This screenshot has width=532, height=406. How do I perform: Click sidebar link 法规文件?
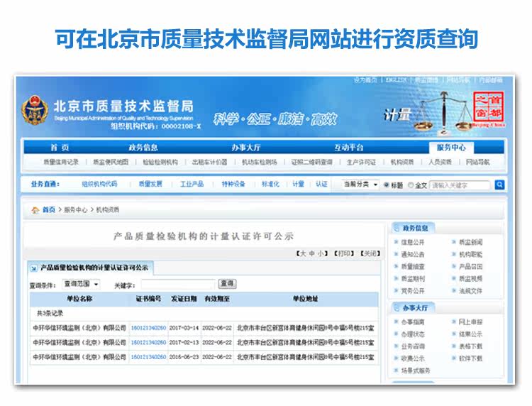(470, 291)
